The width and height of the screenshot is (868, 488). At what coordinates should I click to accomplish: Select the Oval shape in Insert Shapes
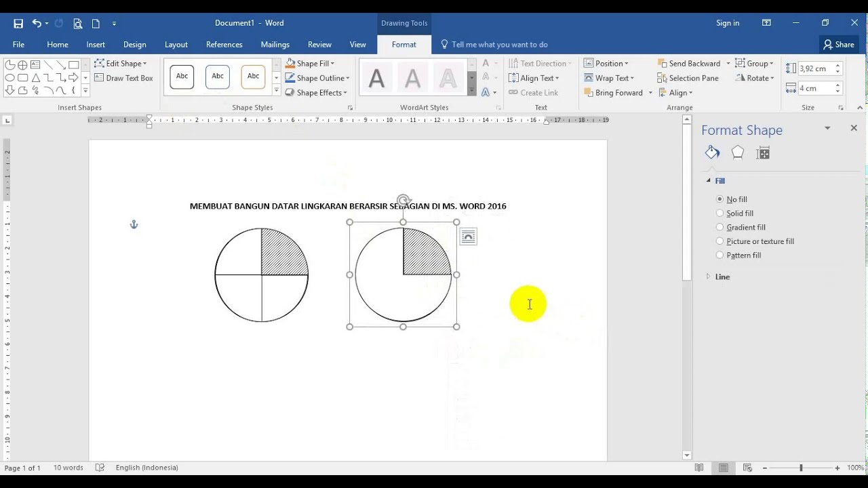pos(9,78)
